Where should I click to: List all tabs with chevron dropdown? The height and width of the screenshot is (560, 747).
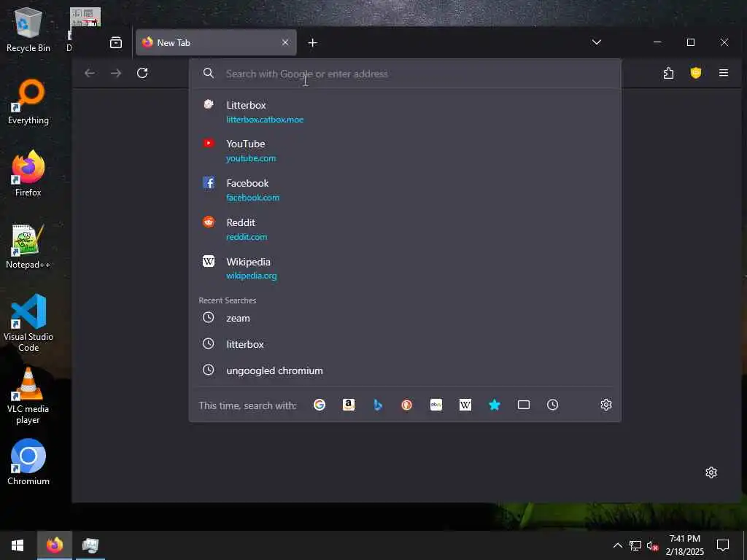point(597,42)
